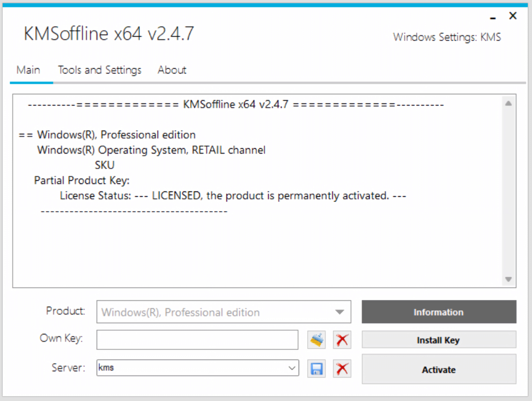The height and width of the screenshot is (401, 532).
Task: Click the log scrollbar up arrow
Action: (x=508, y=103)
